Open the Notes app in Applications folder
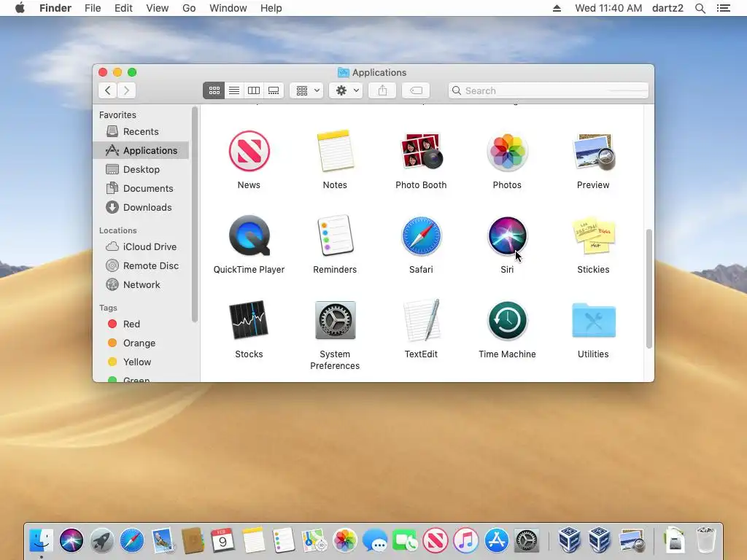The width and height of the screenshot is (747, 560). (x=335, y=152)
